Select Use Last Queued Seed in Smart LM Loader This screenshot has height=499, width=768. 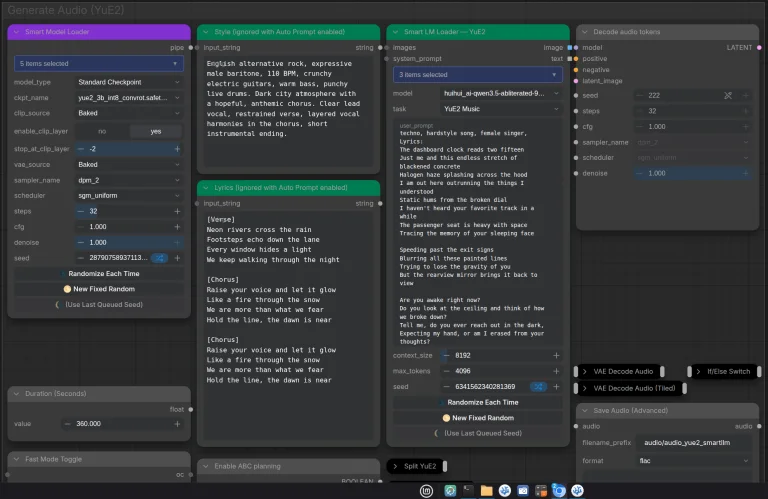click(x=478, y=433)
